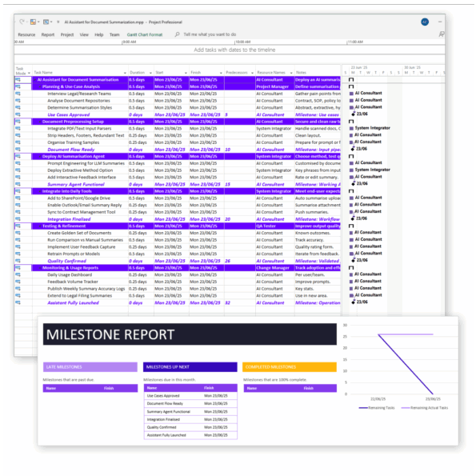This screenshot has width=476, height=476.
Task: Click Add tasks with dates to the timeline
Action: pos(234,50)
